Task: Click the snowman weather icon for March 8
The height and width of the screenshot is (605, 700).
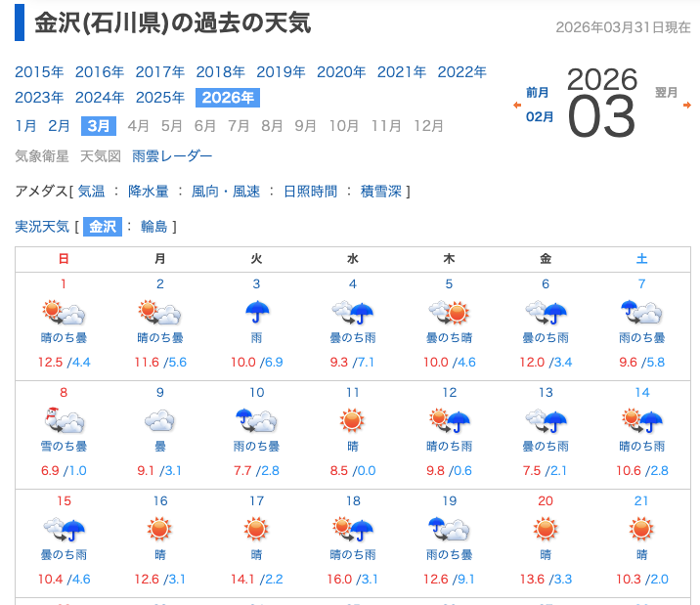Action: pos(64,422)
